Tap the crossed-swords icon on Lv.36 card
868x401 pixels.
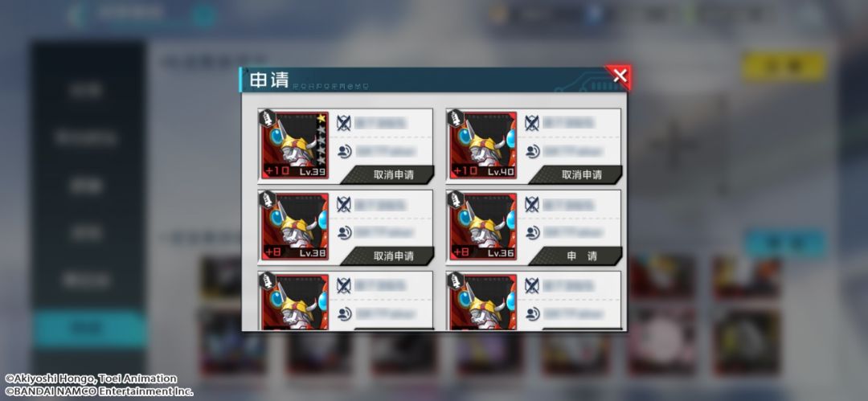point(532,204)
